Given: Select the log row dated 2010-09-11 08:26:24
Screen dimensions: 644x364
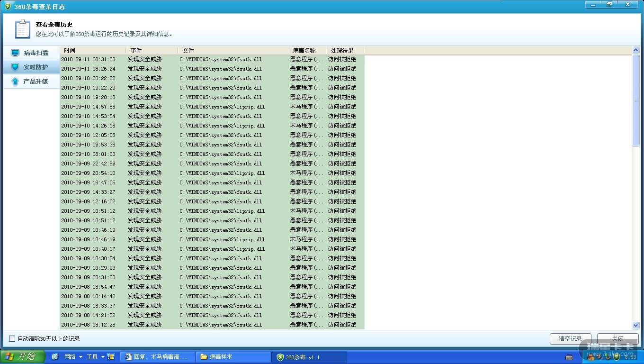Looking at the screenshot, I should (x=212, y=69).
